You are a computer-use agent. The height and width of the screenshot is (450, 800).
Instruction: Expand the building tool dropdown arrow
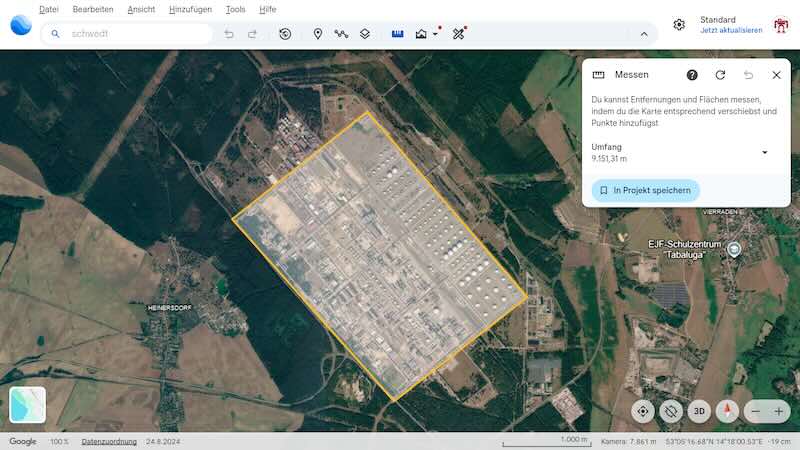click(x=435, y=34)
